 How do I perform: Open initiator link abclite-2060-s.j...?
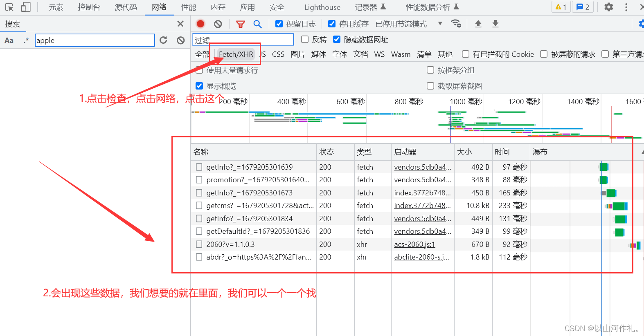click(x=421, y=257)
